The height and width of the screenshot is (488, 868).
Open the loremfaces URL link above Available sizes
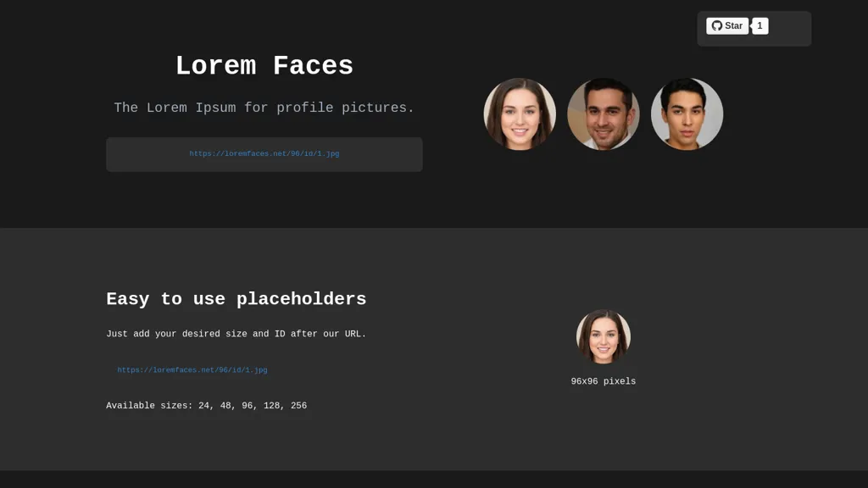pyautogui.click(x=192, y=370)
